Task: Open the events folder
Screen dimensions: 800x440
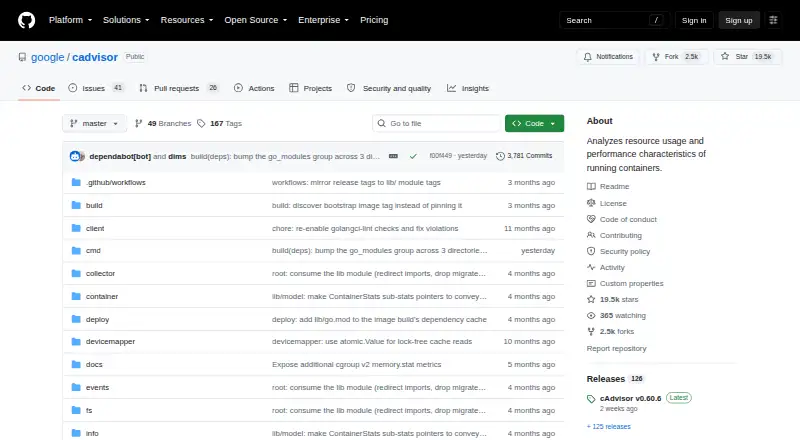Action: tap(97, 387)
